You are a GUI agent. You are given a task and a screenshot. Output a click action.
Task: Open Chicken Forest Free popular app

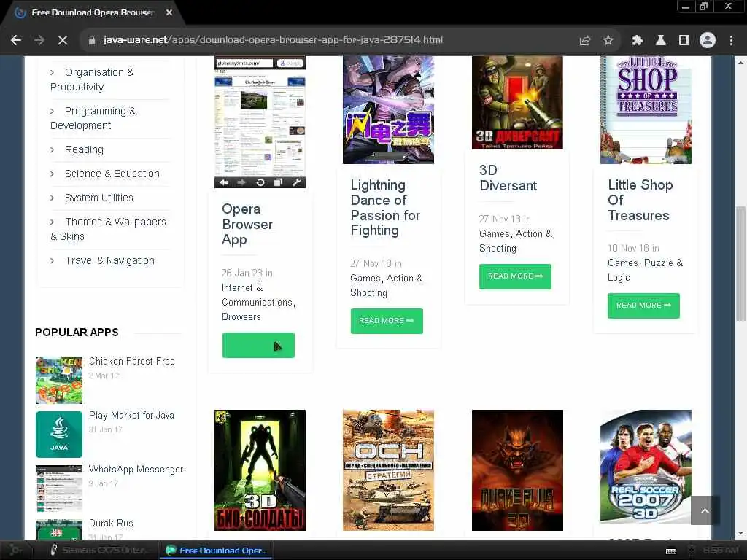coord(132,362)
